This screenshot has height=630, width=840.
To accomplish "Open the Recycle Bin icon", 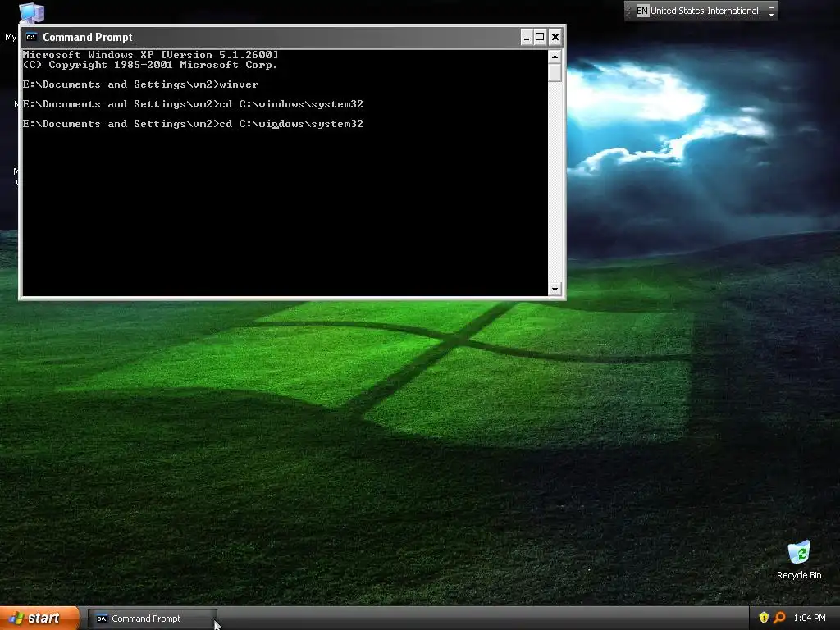I will click(798, 552).
